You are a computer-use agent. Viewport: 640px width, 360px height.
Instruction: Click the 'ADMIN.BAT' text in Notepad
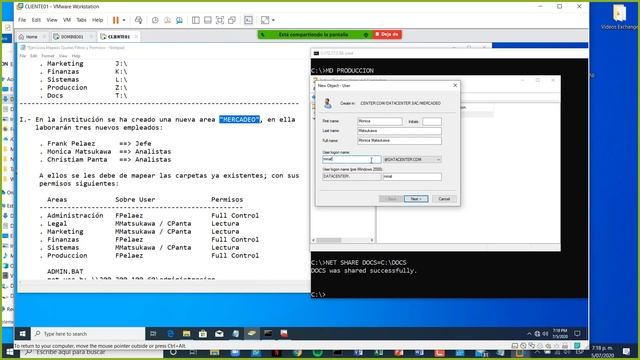(65, 271)
